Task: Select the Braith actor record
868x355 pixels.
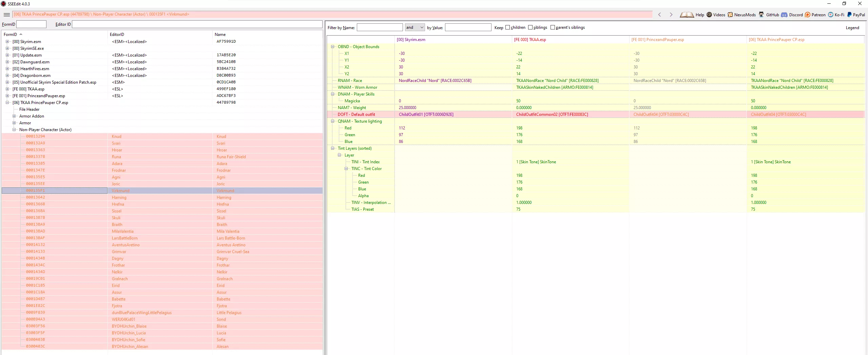Action: [162, 225]
